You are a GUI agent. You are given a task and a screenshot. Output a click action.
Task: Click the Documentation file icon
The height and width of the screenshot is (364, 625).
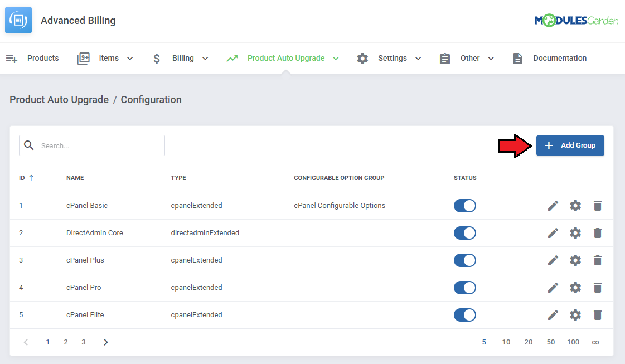coord(517,59)
